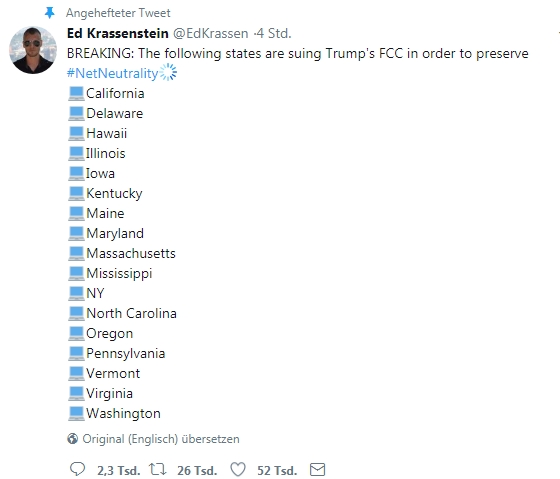Click the 26 Tsd. retweet count
The height and width of the screenshot is (479, 560).
(x=197, y=470)
